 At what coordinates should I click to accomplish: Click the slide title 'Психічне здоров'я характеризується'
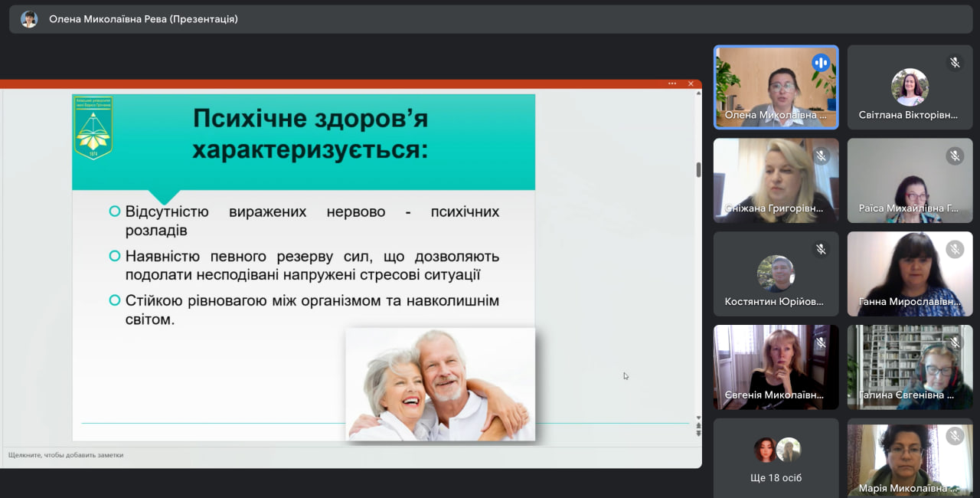click(310, 134)
